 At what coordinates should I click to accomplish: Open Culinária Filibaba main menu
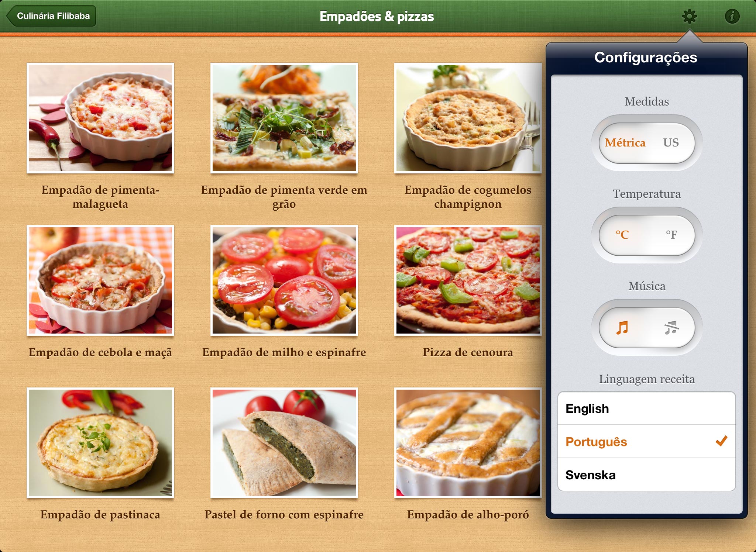pos(53,16)
